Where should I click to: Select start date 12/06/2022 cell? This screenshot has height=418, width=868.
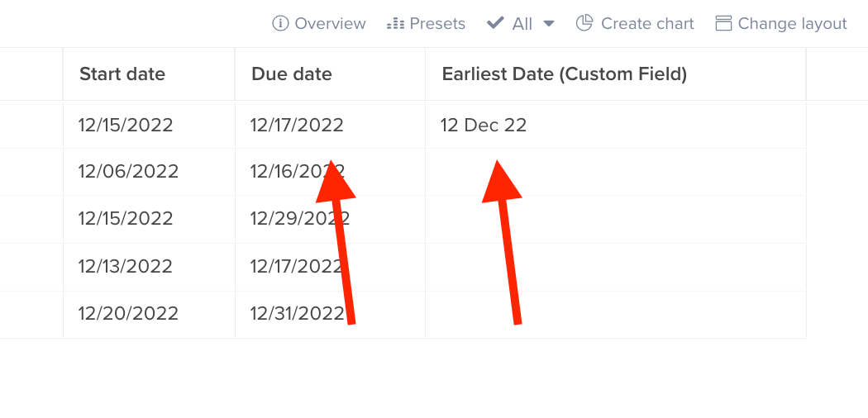click(x=128, y=172)
